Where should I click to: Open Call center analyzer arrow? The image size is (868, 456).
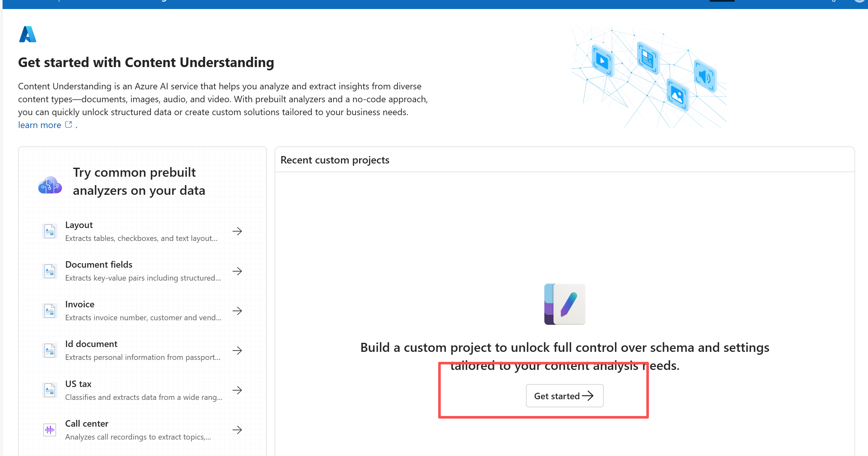click(237, 430)
